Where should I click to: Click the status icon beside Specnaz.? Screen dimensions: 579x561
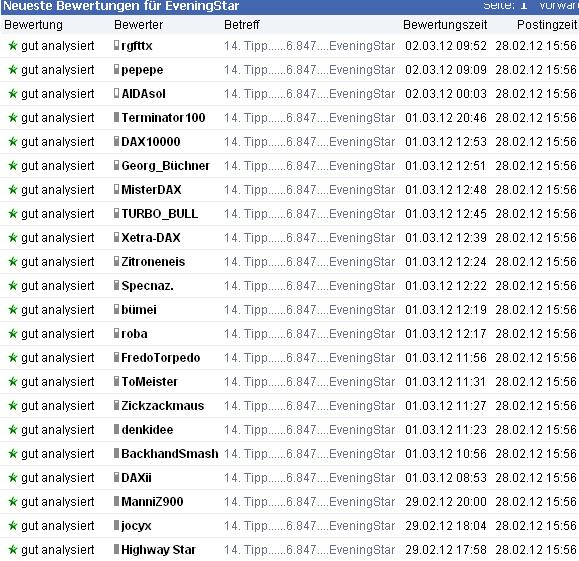pyautogui.click(x=116, y=285)
